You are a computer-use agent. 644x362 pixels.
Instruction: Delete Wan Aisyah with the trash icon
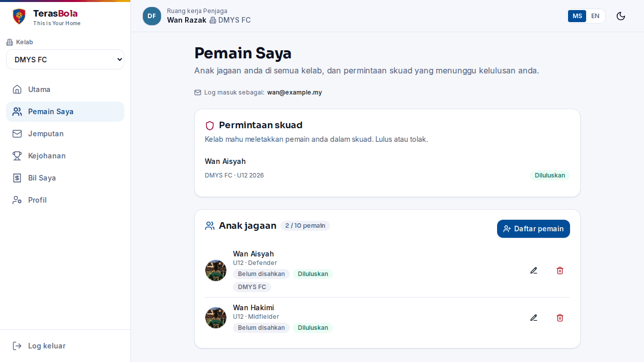pos(560,270)
